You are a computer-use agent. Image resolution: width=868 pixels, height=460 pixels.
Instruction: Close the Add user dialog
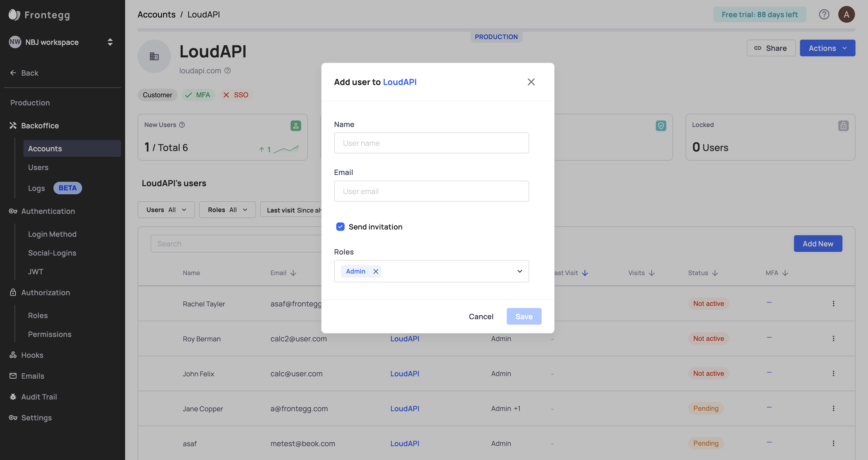(531, 82)
